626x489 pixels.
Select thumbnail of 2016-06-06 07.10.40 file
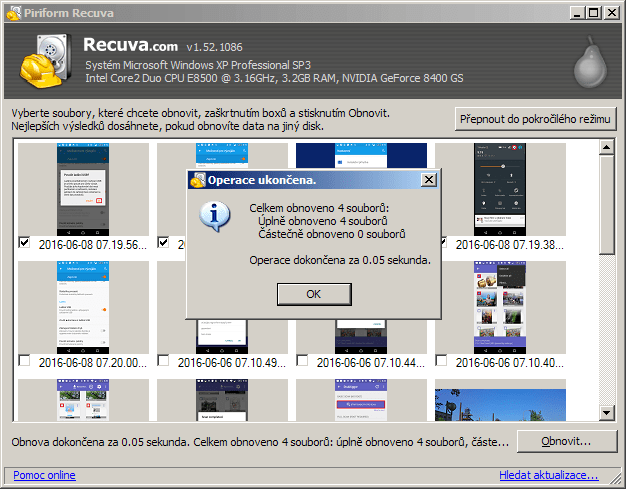(x=500, y=307)
